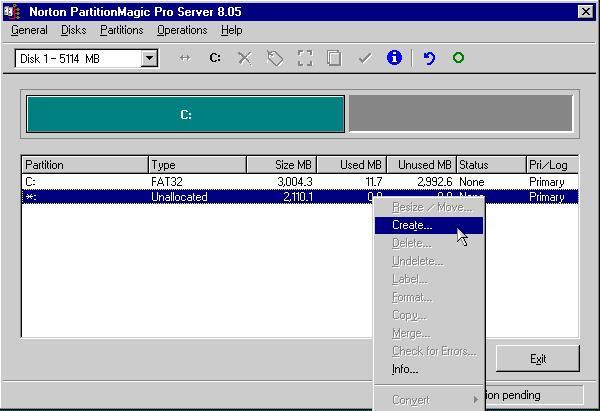Click the blue Info toolbar icon
600x411 pixels.
click(394, 58)
